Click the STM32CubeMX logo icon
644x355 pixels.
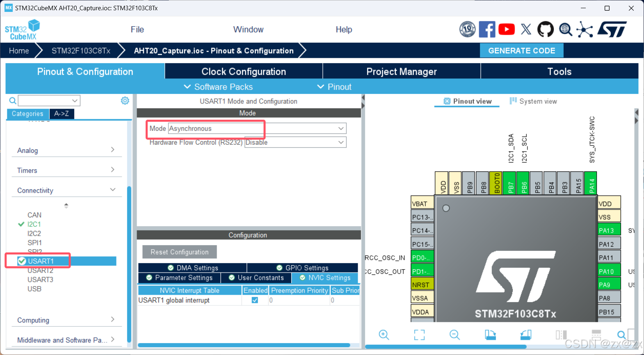click(x=23, y=30)
